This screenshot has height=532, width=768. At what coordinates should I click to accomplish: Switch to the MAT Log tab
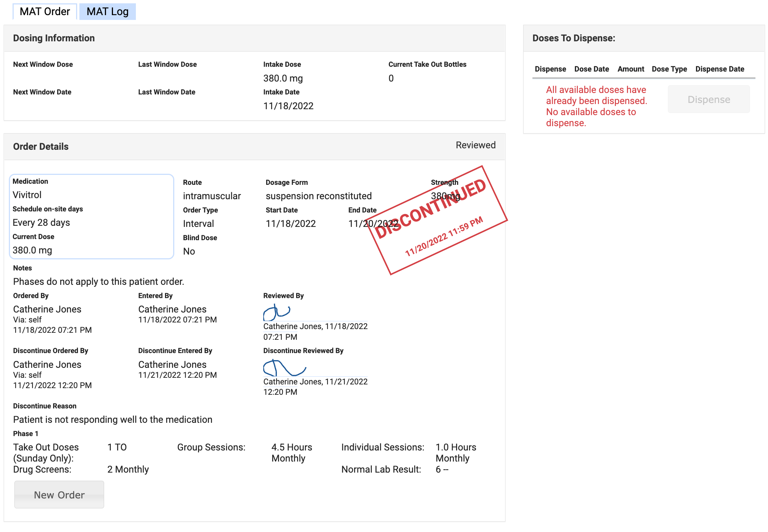pos(107,11)
